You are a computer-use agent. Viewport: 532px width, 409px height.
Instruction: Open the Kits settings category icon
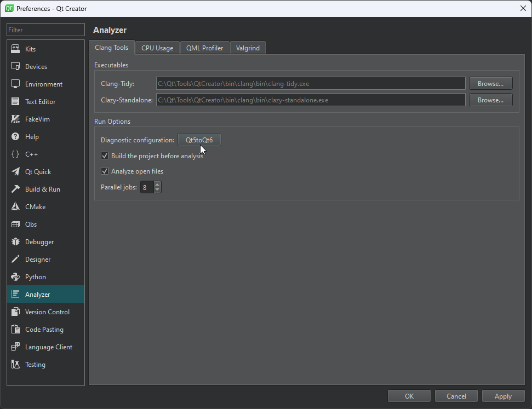[x=15, y=49]
